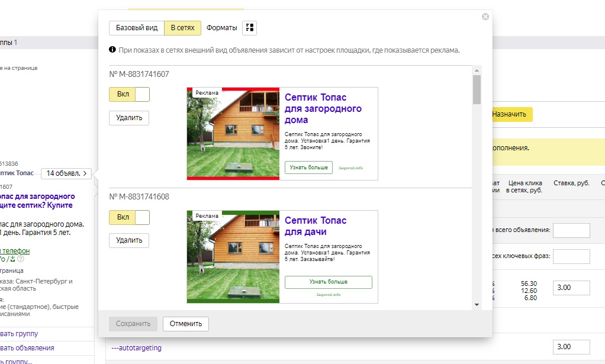Click the ad list vertical scrollbar thumb
Screen dimensions: 605x364
pos(477,90)
